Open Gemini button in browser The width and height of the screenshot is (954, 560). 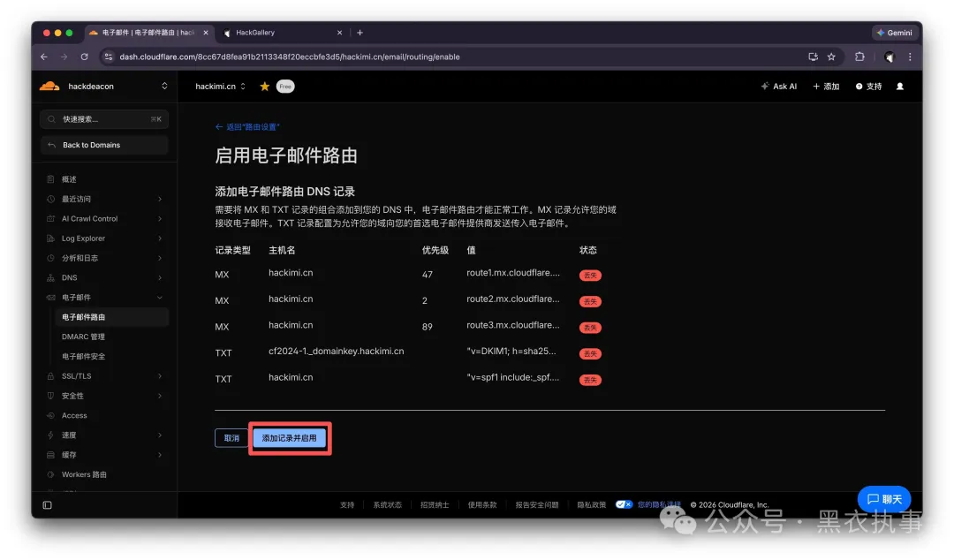pos(894,33)
